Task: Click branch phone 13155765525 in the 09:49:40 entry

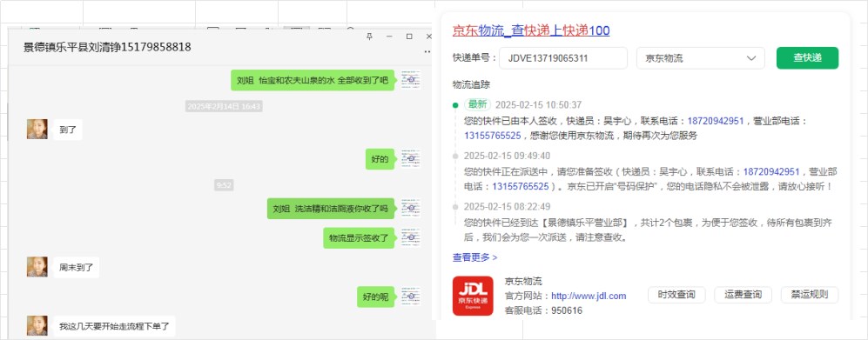Action: pos(521,186)
